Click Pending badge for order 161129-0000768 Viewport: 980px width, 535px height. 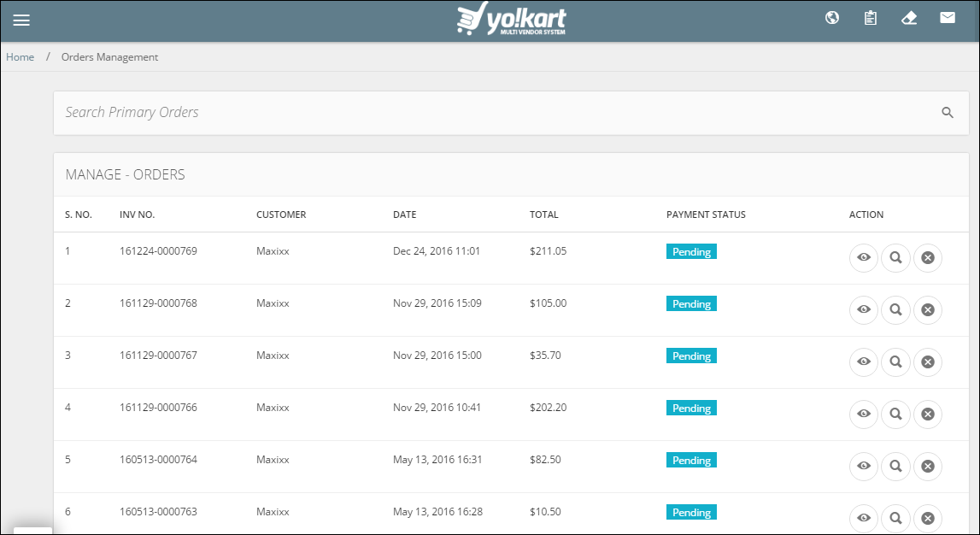(x=691, y=303)
